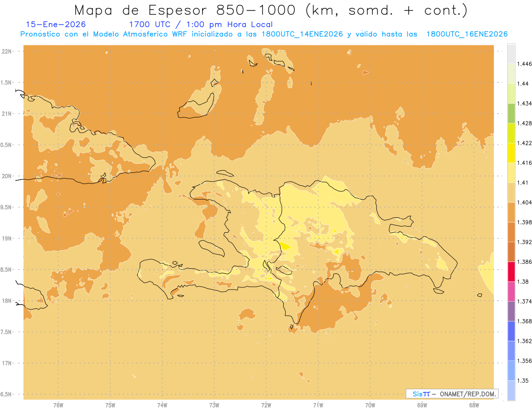Click the colorbar value '1.434'
532x411 pixels.
pos(524,103)
